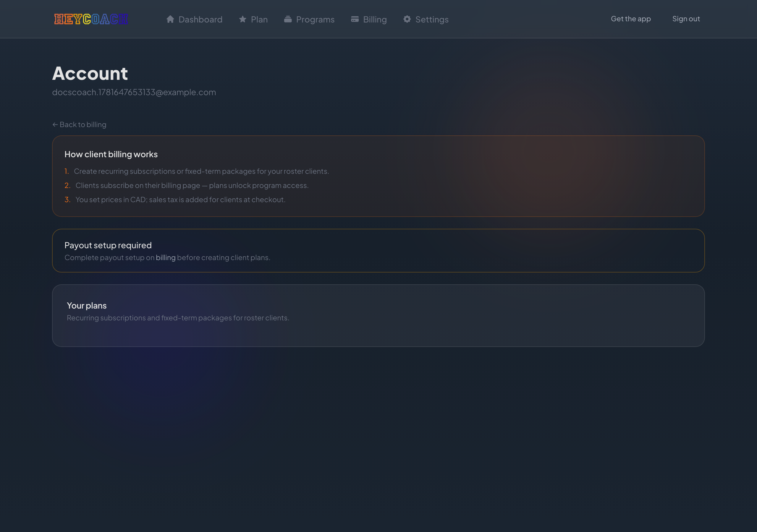Sign out of the account

686,19
